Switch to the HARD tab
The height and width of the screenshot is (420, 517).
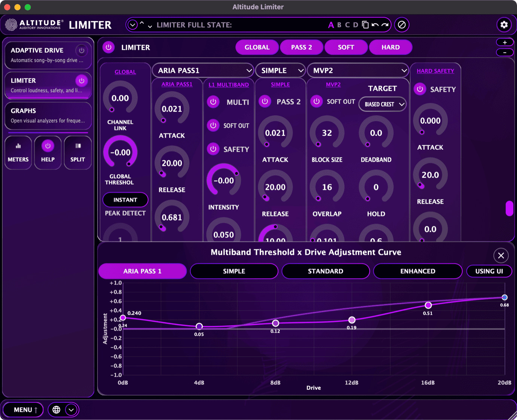(391, 47)
